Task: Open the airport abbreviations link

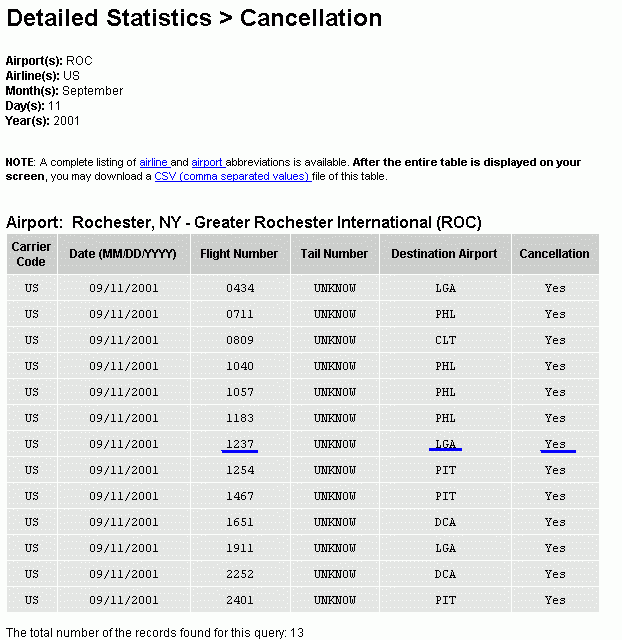Action: click(x=208, y=162)
